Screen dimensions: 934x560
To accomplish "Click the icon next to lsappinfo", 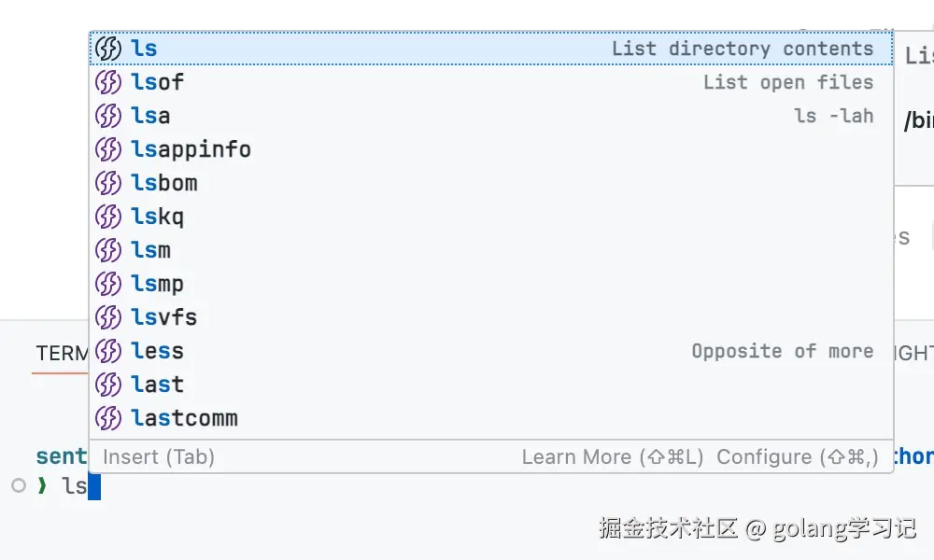I will 108,149.
